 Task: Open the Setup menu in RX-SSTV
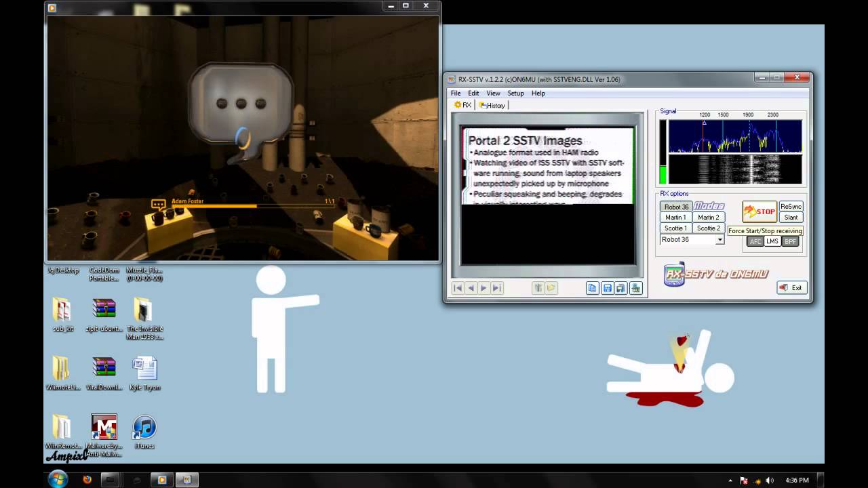click(x=515, y=93)
